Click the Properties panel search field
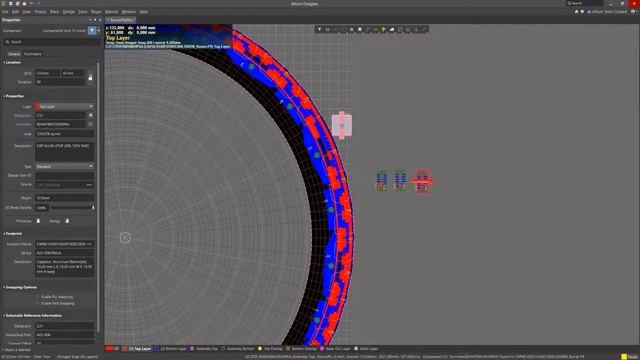This screenshot has height=360, width=640. click(x=51, y=42)
